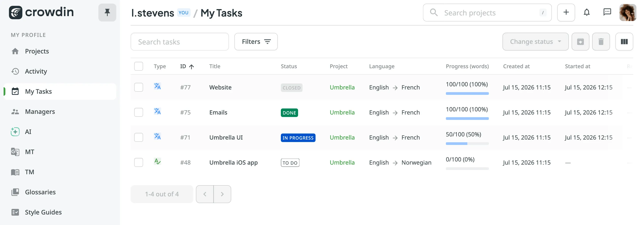Click the Norwegian language cell

pos(416,163)
